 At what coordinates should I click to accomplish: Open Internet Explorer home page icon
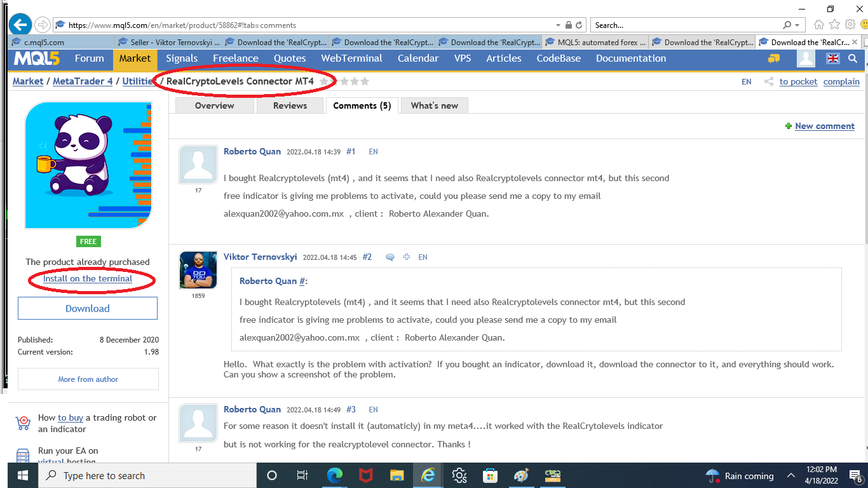pyautogui.click(x=819, y=25)
